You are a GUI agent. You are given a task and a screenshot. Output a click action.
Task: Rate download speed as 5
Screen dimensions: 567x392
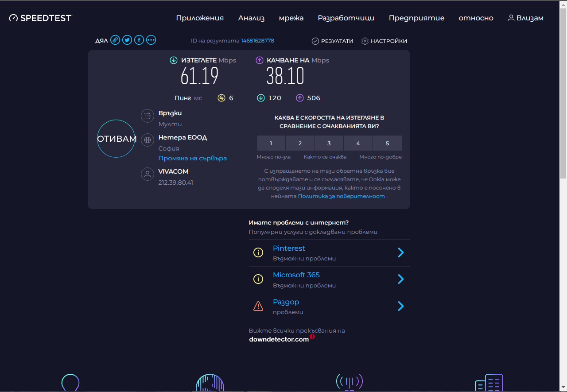click(387, 143)
